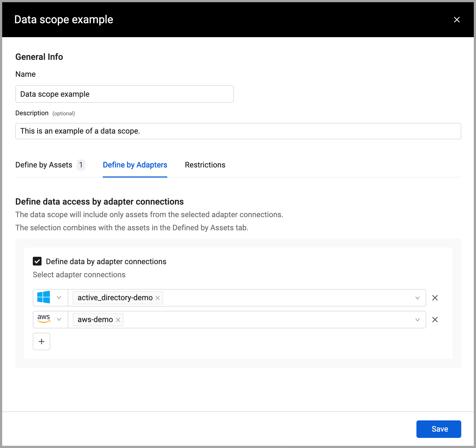Click the Name input field
Image resolution: width=476 pixels, height=448 pixels.
125,94
